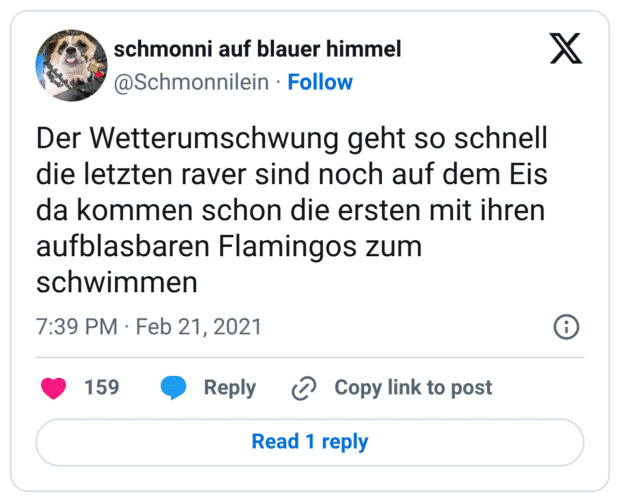Click the Feb 21, 2021 date

point(198,327)
